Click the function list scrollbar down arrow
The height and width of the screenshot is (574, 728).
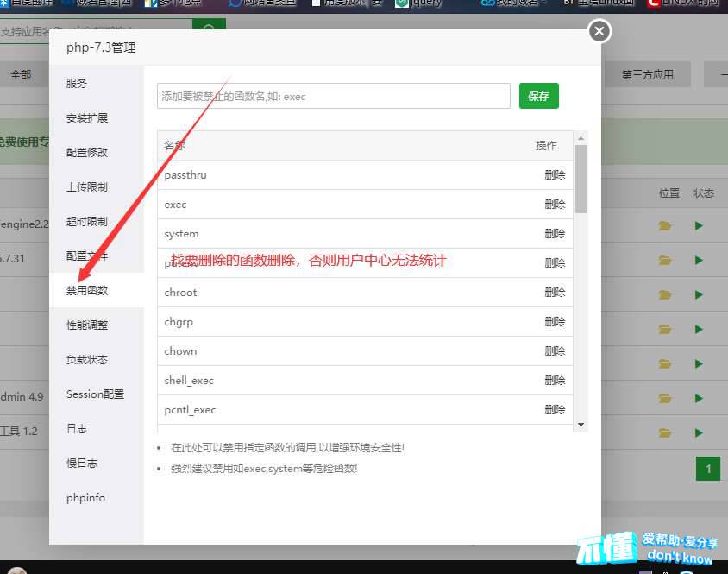click(x=581, y=425)
